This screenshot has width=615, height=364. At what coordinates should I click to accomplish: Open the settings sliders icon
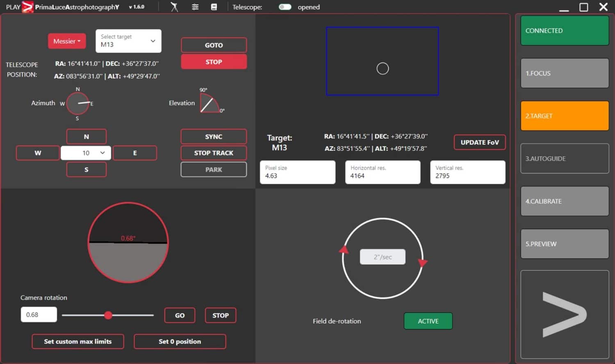[x=195, y=7]
